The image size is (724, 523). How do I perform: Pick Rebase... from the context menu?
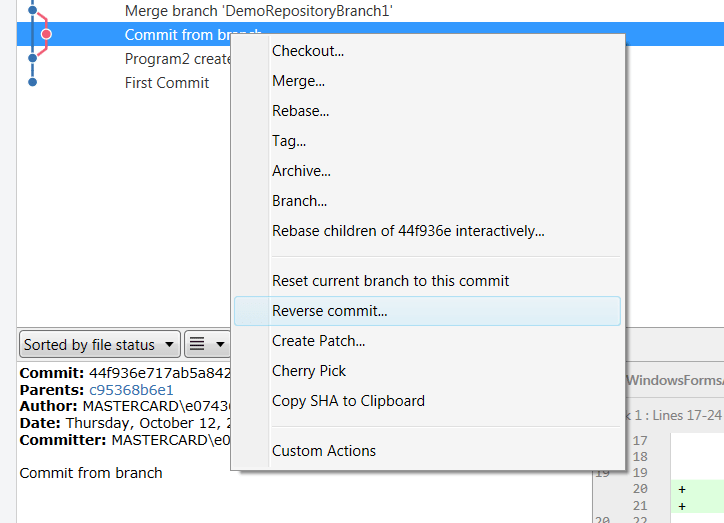click(x=300, y=111)
